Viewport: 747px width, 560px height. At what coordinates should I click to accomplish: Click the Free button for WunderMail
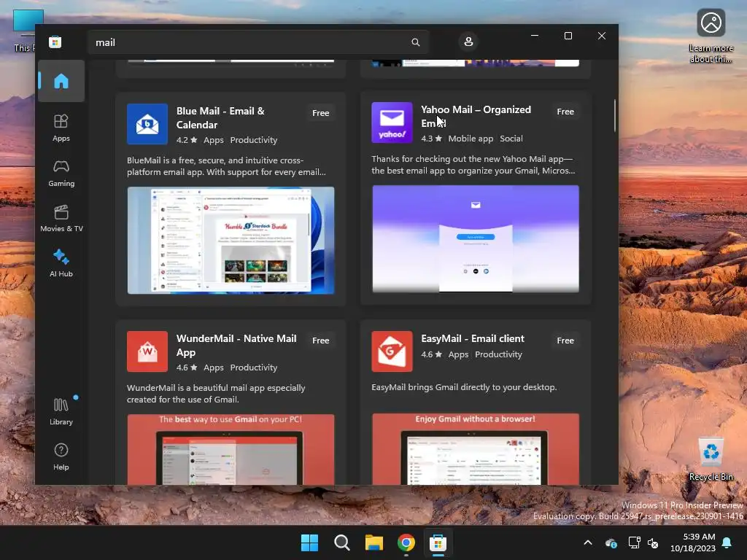pyautogui.click(x=321, y=341)
